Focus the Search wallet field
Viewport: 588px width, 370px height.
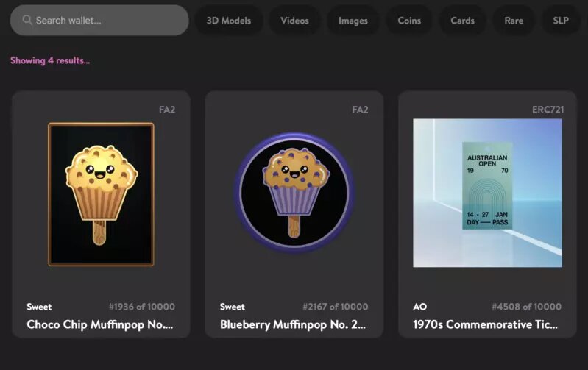click(99, 21)
